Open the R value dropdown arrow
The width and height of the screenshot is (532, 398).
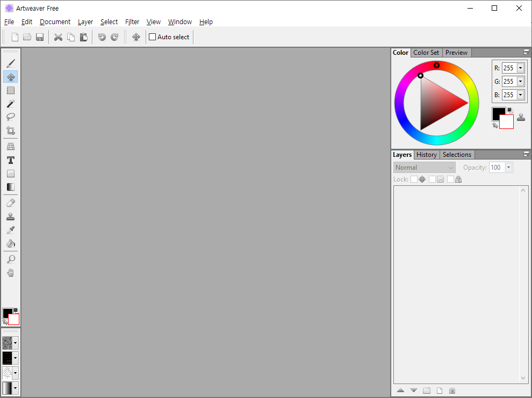click(x=520, y=68)
